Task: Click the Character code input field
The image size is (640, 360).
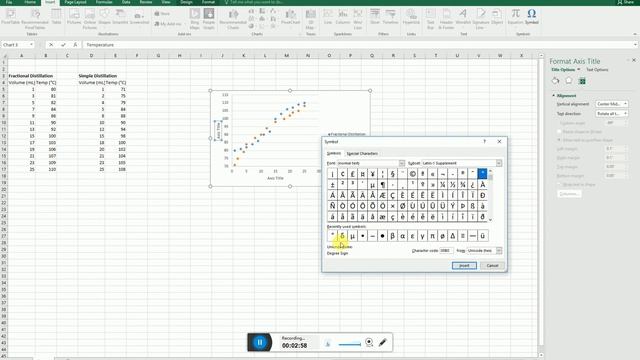Action: tap(446, 250)
